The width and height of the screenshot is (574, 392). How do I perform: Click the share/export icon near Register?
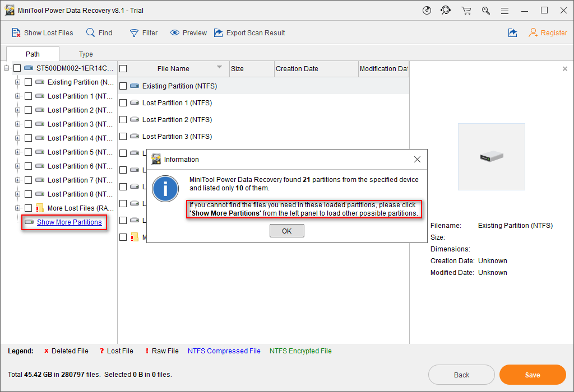(x=512, y=32)
